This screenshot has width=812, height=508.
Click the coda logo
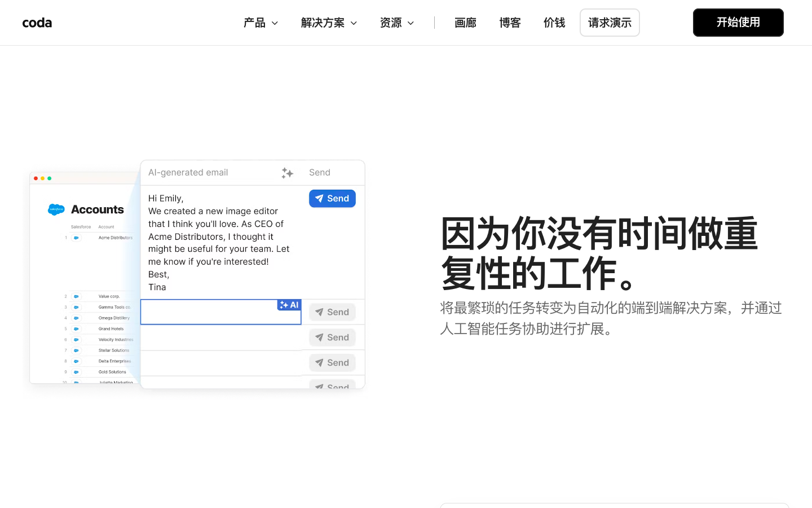tap(37, 23)
